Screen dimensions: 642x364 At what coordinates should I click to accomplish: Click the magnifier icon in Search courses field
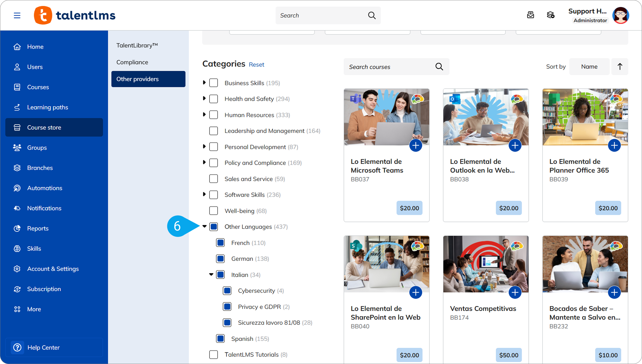click(439, 67)
